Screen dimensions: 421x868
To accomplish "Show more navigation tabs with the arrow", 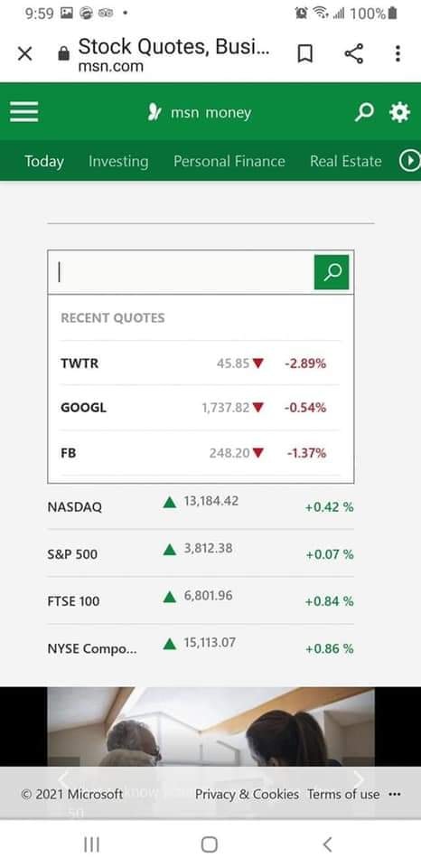I will tap(409, 161).
